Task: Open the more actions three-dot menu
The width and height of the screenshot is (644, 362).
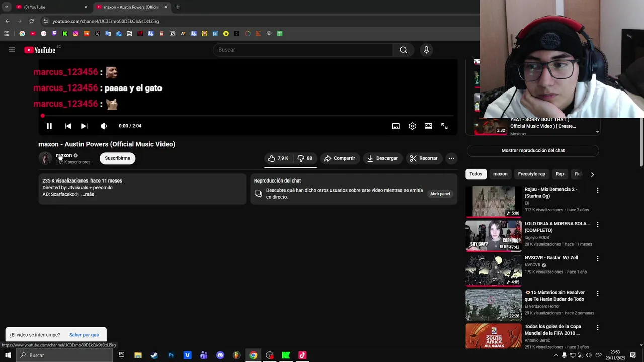Action: tap(451, 158)
